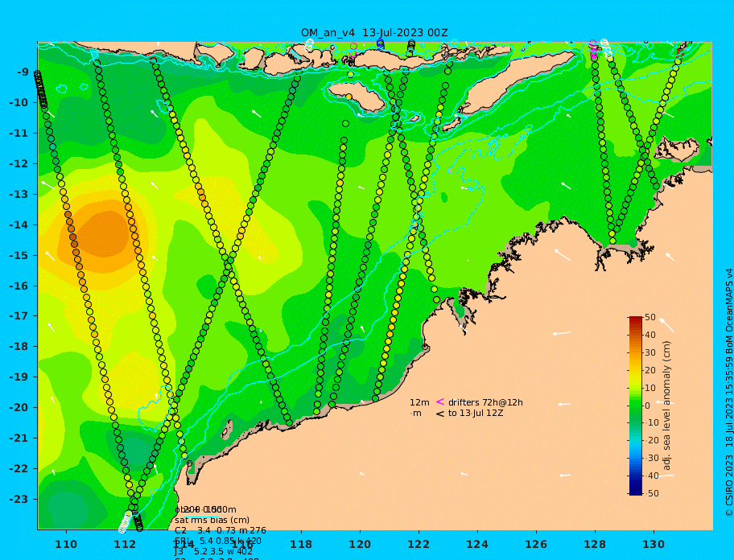Click the latitude label "-16"
The height and width of the screenshot is (560, 734).
click(x=19, y=286)
